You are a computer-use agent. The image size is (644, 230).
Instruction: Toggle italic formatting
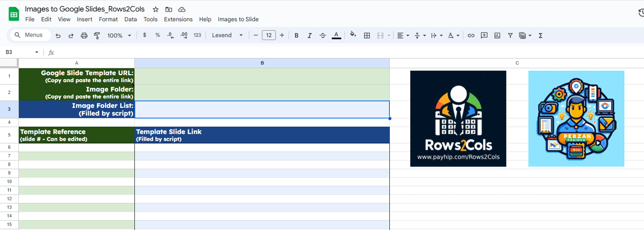[310, 35]
